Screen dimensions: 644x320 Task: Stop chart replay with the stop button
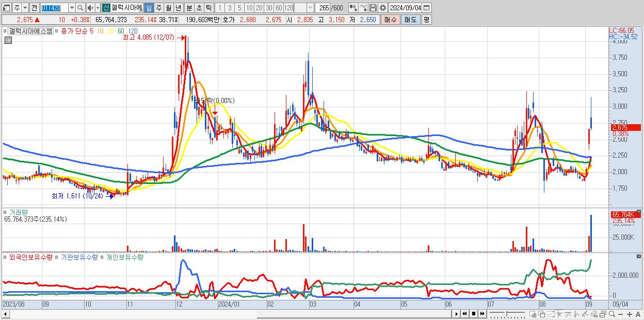point(474,314)
